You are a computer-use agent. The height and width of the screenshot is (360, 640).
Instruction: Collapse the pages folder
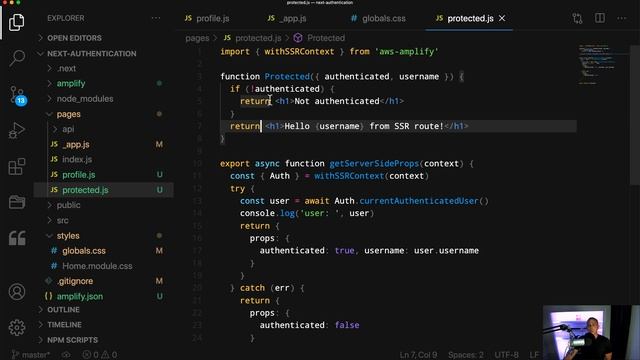click(68, 114)
